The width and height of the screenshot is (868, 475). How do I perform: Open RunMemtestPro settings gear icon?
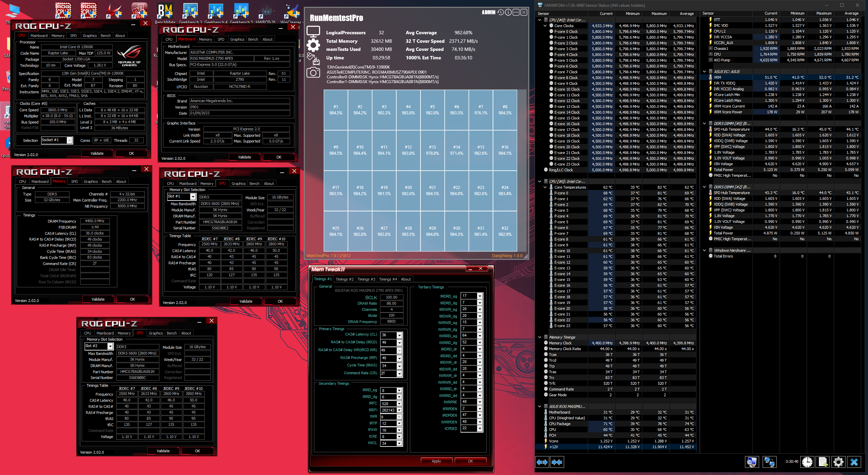pos(313,45)
